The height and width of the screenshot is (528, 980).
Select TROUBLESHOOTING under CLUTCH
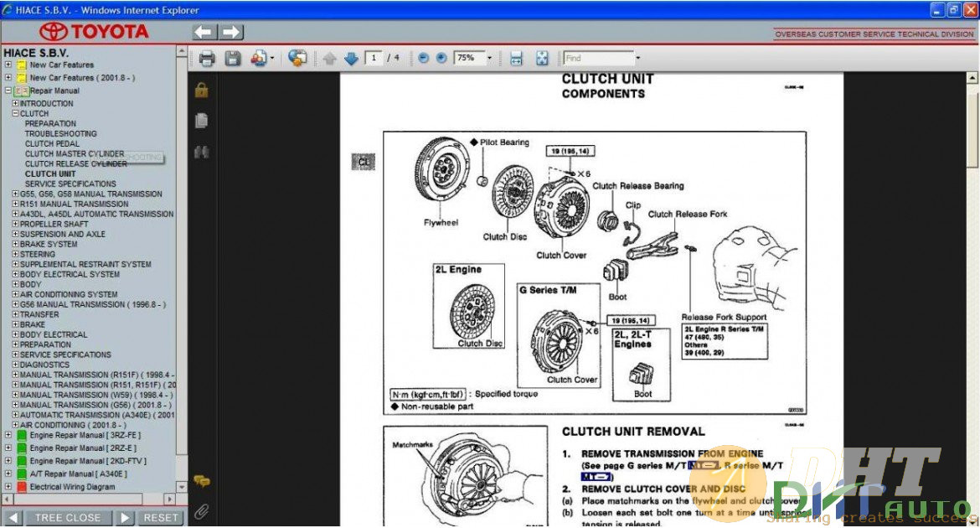tap(60, 133)
